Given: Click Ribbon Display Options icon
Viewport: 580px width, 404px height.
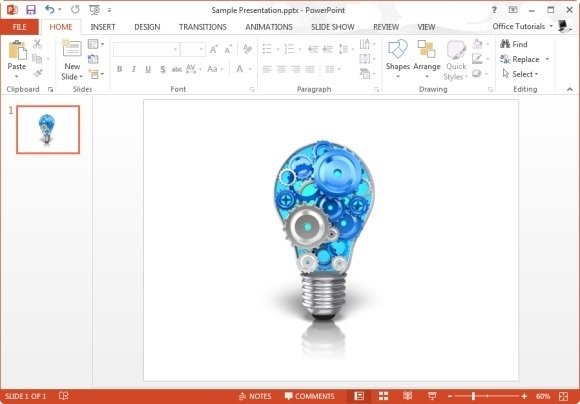Looking at the screenshot, I should (x=513, y=10).
